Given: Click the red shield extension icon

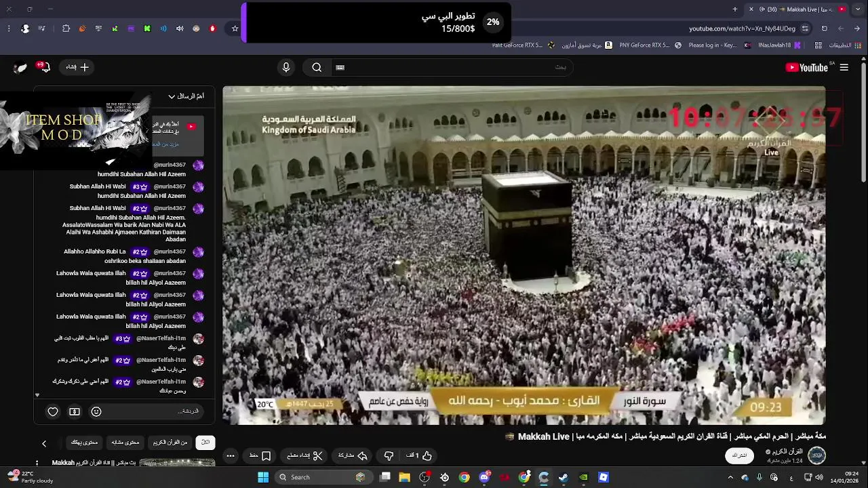Looking at the screenshot, I should coord(212,28).
